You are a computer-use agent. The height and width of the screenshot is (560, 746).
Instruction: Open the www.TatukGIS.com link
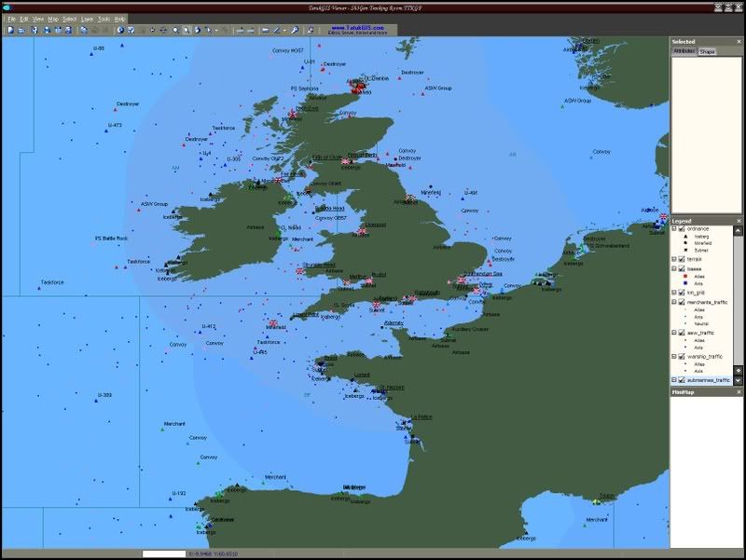pos(356,28)
